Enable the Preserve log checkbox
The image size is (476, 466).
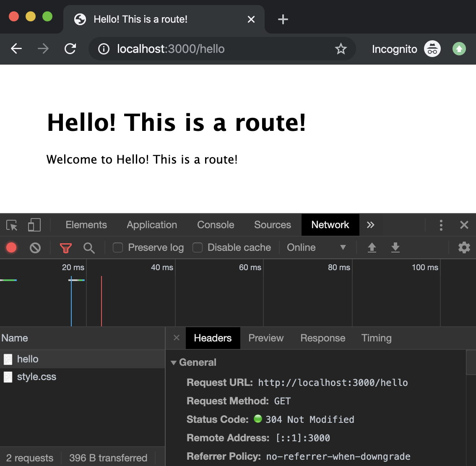(118, 248)
